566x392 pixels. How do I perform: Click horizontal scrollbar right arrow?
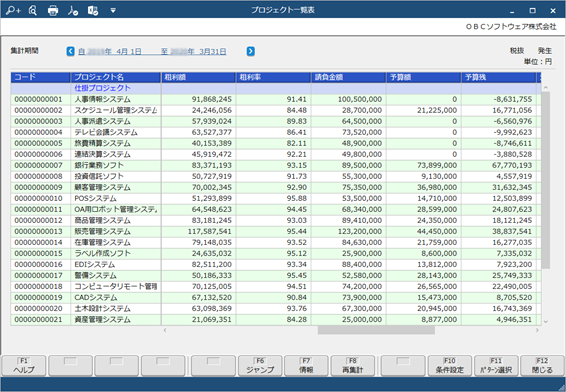(x=537, y=330)
